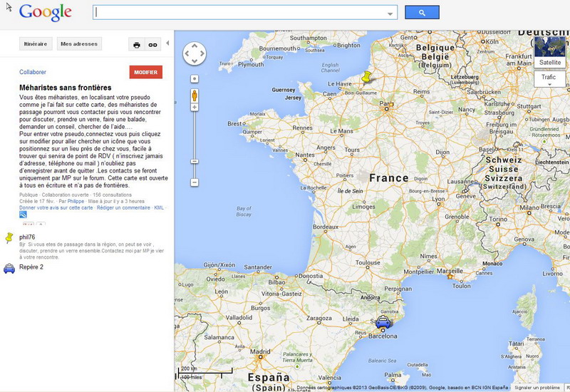Open the search box dropdown arrow
Viewport: 570px width, 392px height.
point(390,14)
